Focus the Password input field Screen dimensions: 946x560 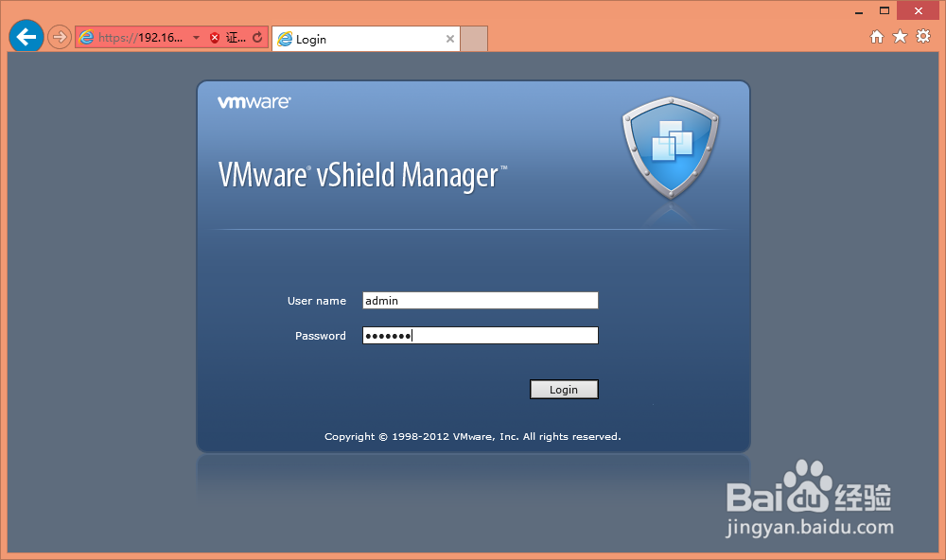[481, 336]
